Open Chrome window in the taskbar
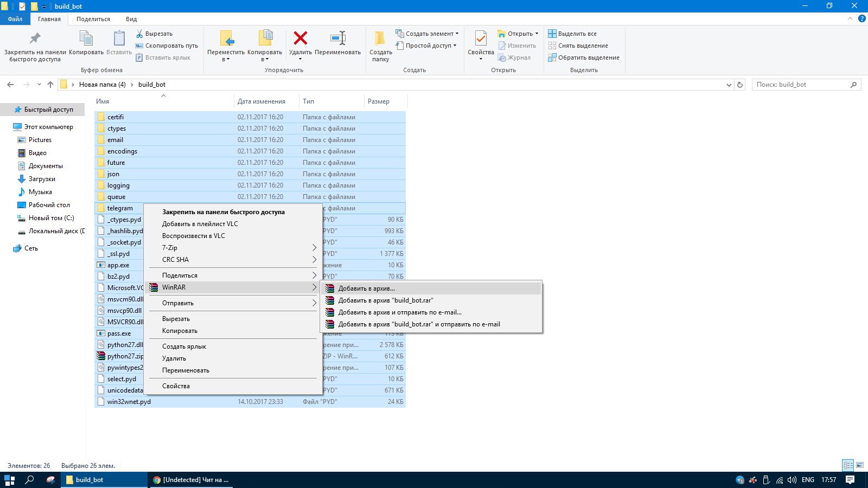The image size is (868, 488). pyautogui.click(x=190, y=480)
